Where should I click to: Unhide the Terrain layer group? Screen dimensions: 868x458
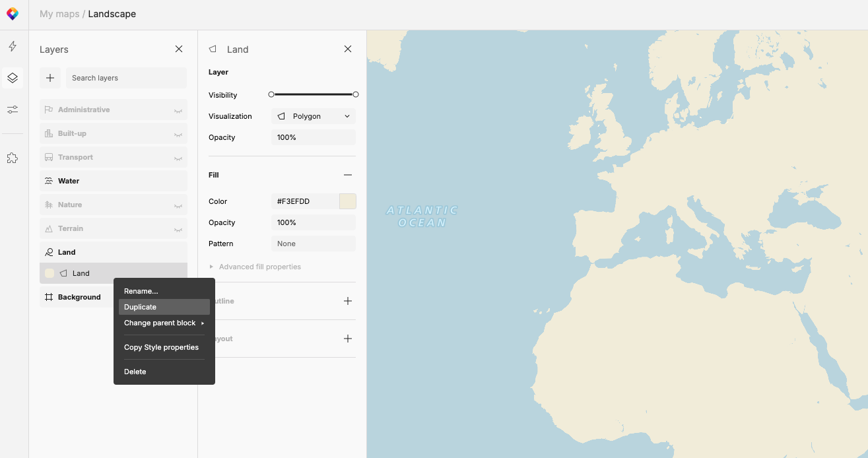tap(178, 229)
